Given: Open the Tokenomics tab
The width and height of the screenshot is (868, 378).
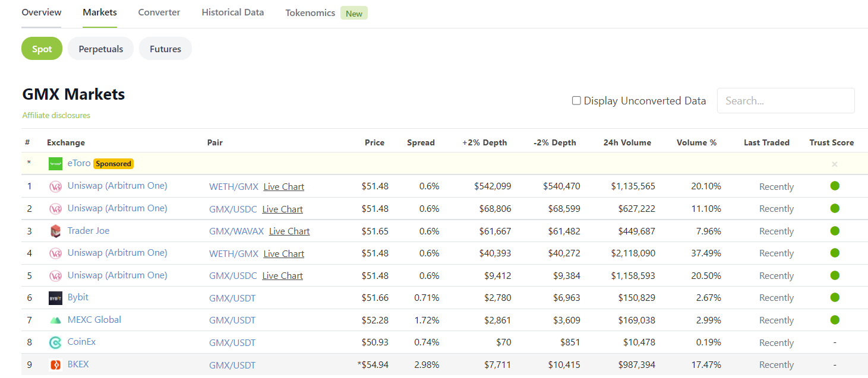Looking at the screenshot, I should click(x=310, y=12).
